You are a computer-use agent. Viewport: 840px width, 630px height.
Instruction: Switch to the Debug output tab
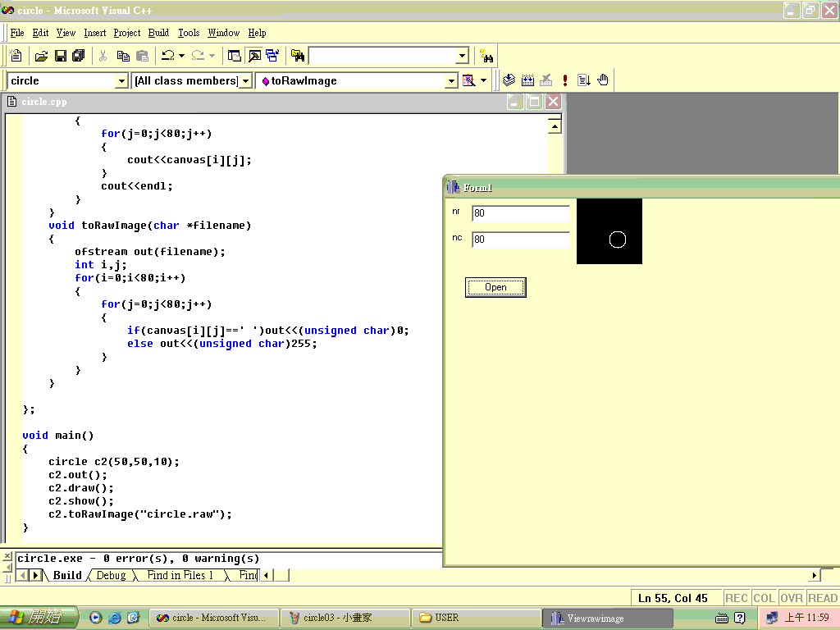point(111,575)
